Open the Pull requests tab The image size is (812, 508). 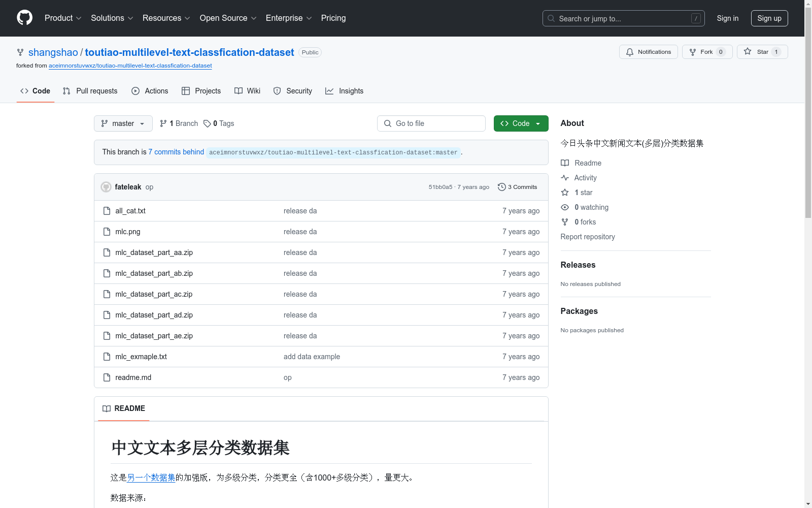click(x=90, y=91)
